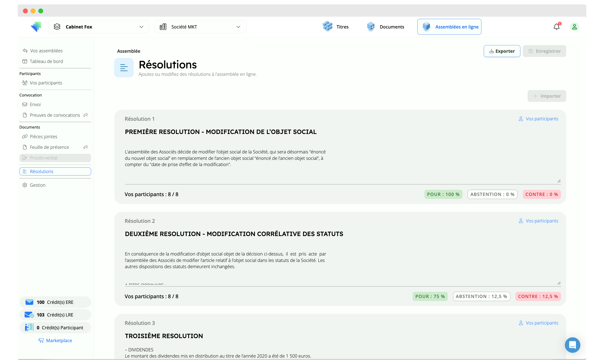
Task: Click the 100 Crédit(s) ERE item
Action: coord(55,302)
